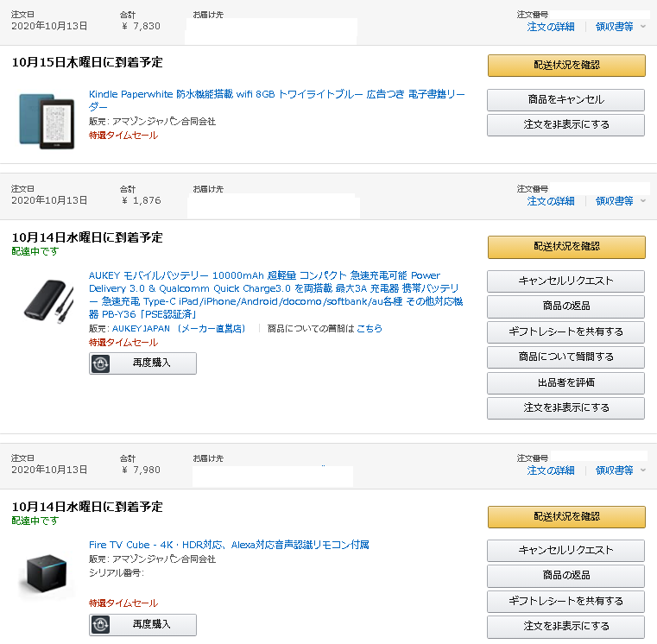Viewport: 657px width, 644px height.
Task: Click the こちら link for product questions
Action: click(x=370, y=329)
